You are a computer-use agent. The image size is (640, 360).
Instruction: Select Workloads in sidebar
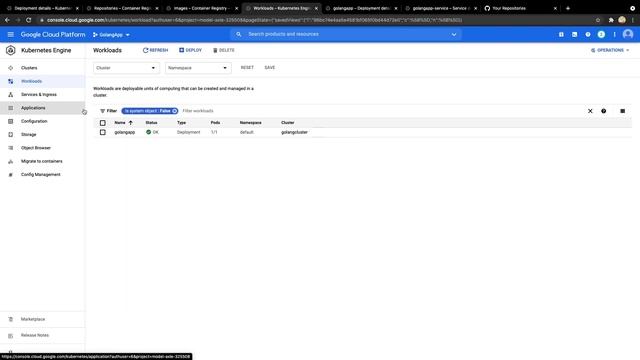coord(42,81)
